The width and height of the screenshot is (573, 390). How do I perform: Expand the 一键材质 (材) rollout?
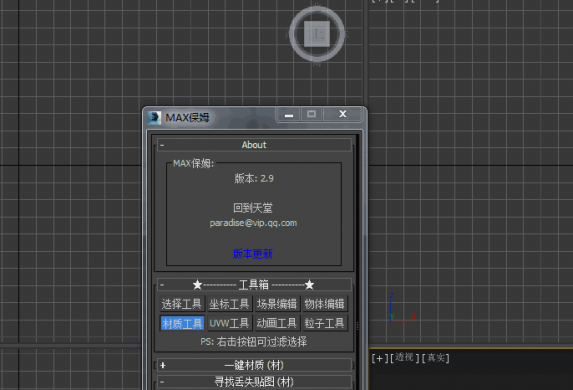tap(254, 365)
